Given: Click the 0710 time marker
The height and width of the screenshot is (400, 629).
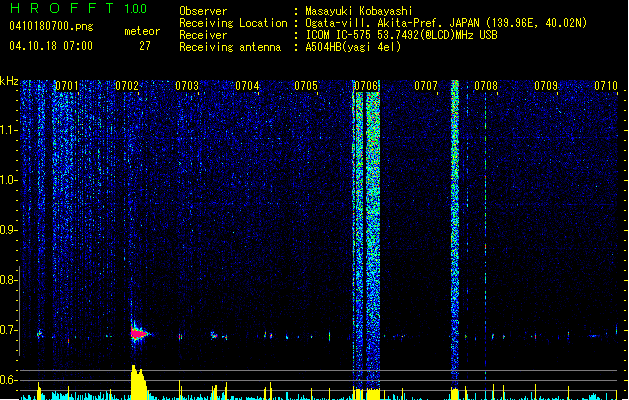Looking at the screenshot, I should [606, 86].
